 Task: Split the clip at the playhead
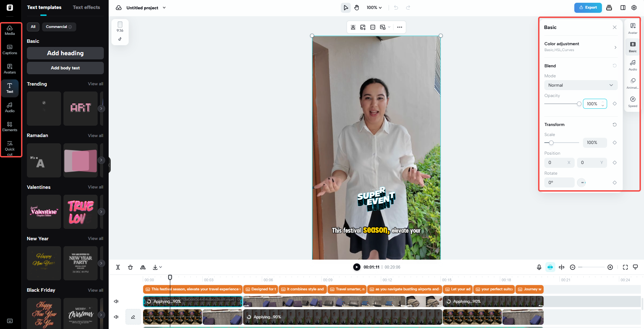tap(118, 267)
